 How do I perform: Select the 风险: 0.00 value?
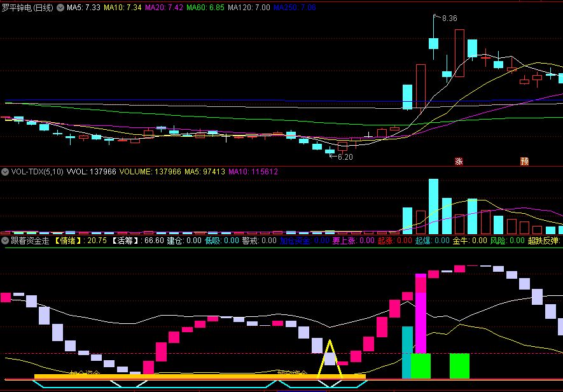[x=508, y=241]
